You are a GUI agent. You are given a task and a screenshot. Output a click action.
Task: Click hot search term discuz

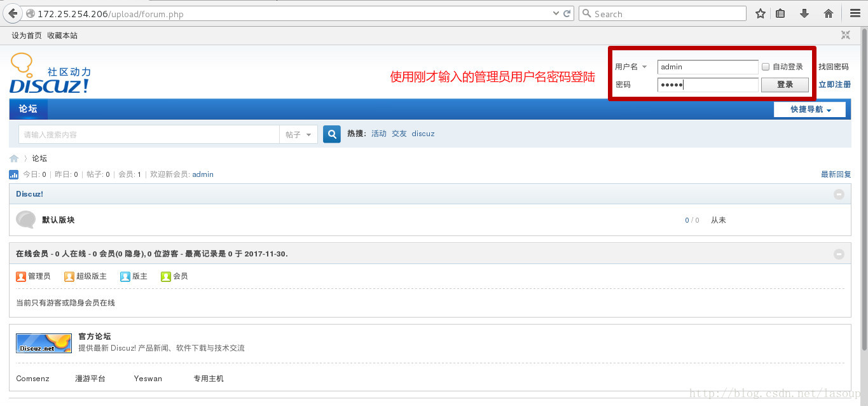click(423, 134)
